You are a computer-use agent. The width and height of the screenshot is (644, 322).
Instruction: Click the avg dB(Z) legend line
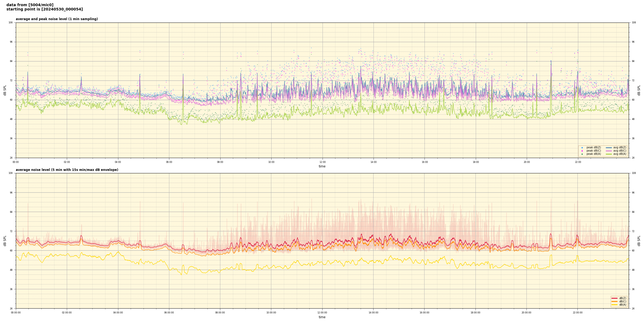tap(609, 148)
